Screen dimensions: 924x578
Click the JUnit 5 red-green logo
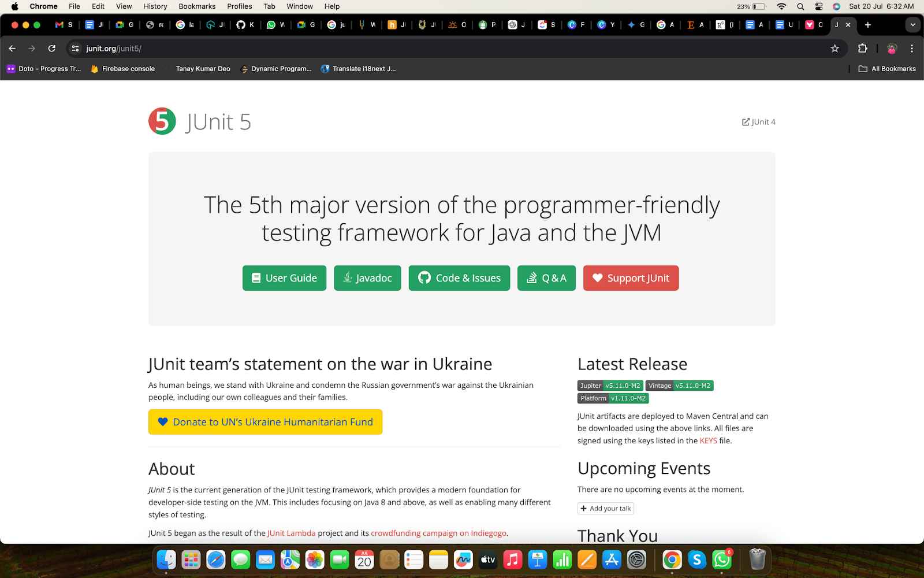pyautogui.click(x=162, y=121)
